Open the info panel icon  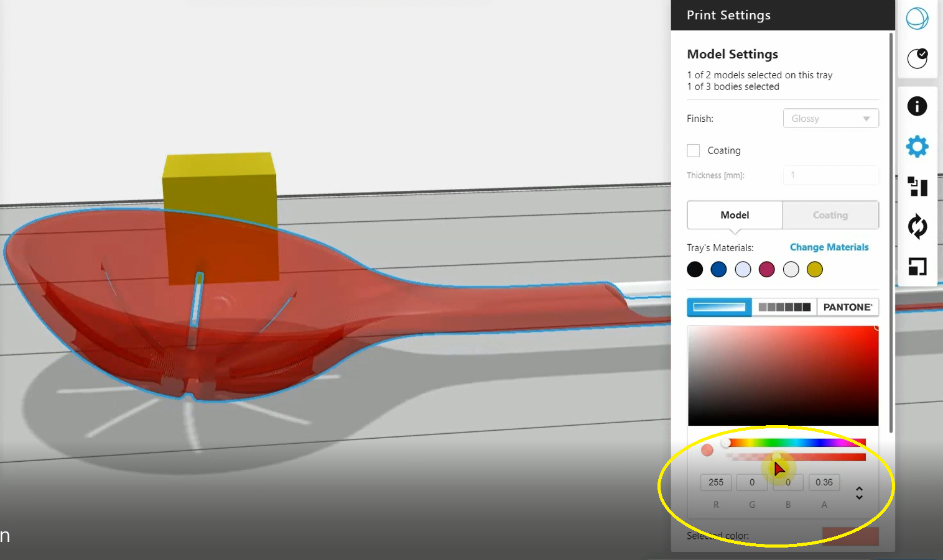(917, 106)
